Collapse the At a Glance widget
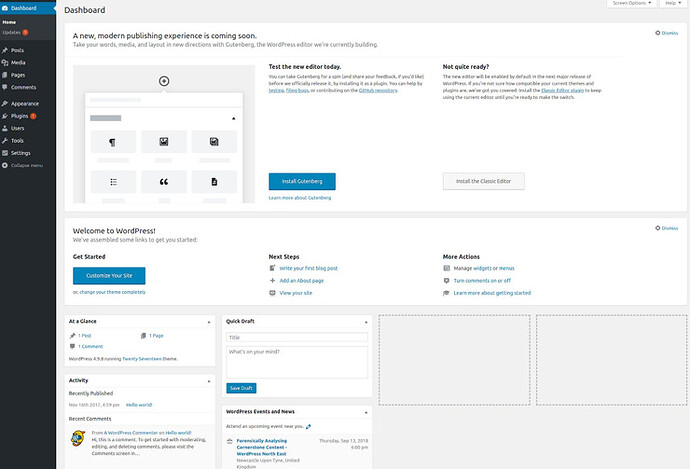The width and height of the screenshot is (690, 469). (x=209, y=322)
